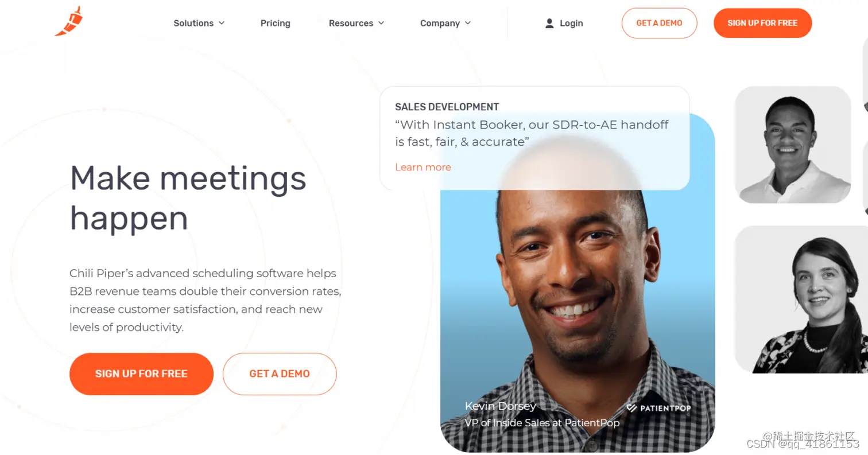Click the header GET A DEMO button

point(659,23)
